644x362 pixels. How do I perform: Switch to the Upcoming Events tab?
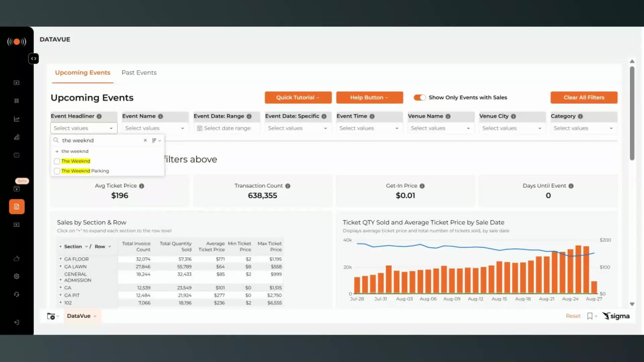(x=83, y=73)
